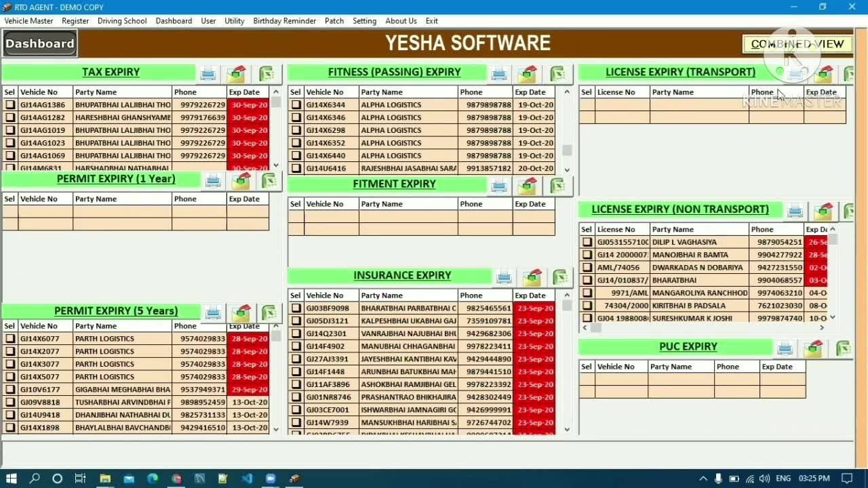The height and width of the screenshot is (488, 868).
Task: Open the Vehicle Master menu
Action: (29, 21)
